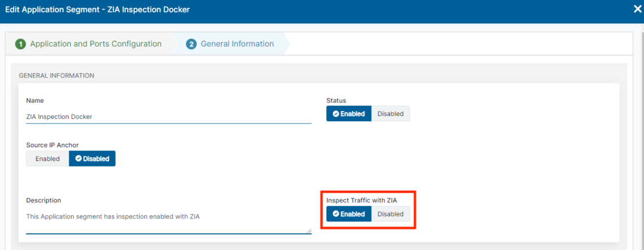Focus the Description text area
644x250 pixels.
point(168,220)
